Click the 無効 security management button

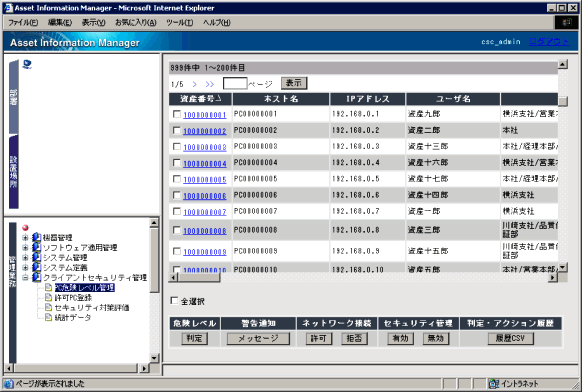click(x=436, y=338)
